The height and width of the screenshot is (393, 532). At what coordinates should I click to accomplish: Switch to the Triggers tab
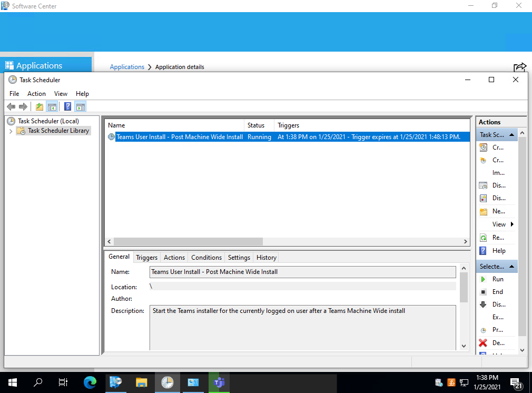pyautogui.click(x=146, y=257)
